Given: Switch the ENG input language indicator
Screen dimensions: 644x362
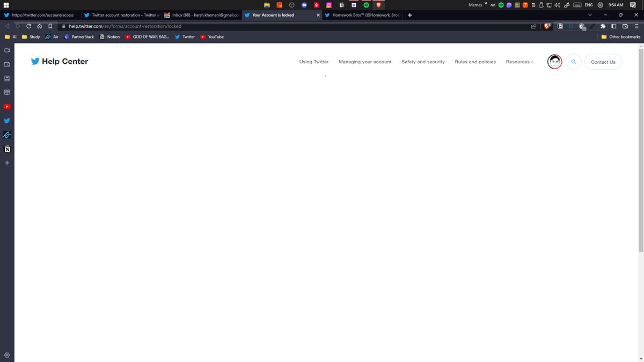Looking at the screenshot, I should pyautogui.click(x=589, y=5).
